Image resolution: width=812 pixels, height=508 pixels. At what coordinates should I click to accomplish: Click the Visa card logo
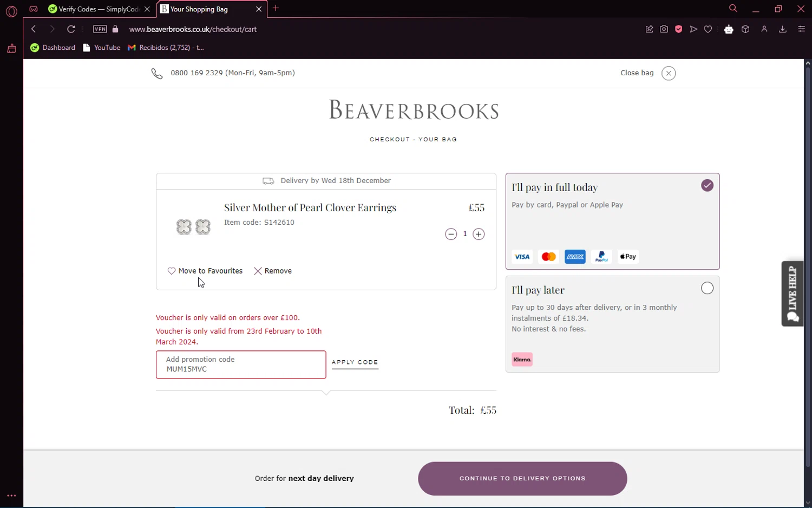coord(522,257)
